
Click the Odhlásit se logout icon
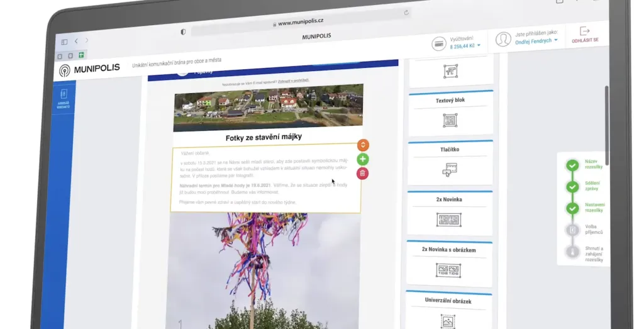(584, 31)
